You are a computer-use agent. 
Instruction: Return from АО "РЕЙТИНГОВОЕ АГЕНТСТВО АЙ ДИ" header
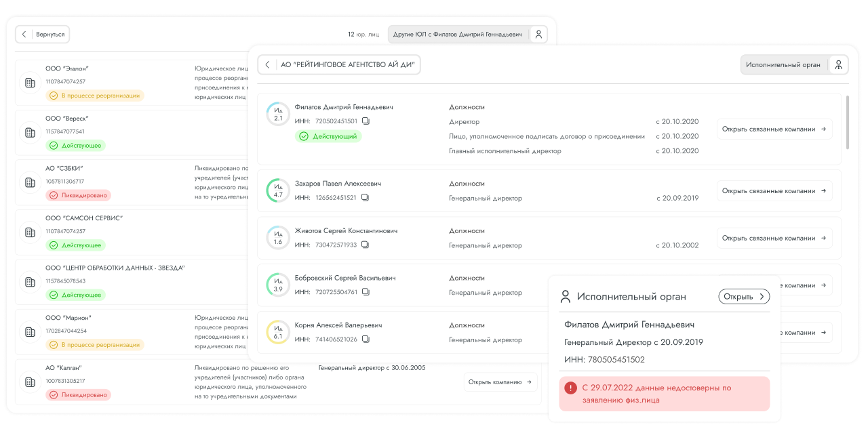(x=267, y=65)
